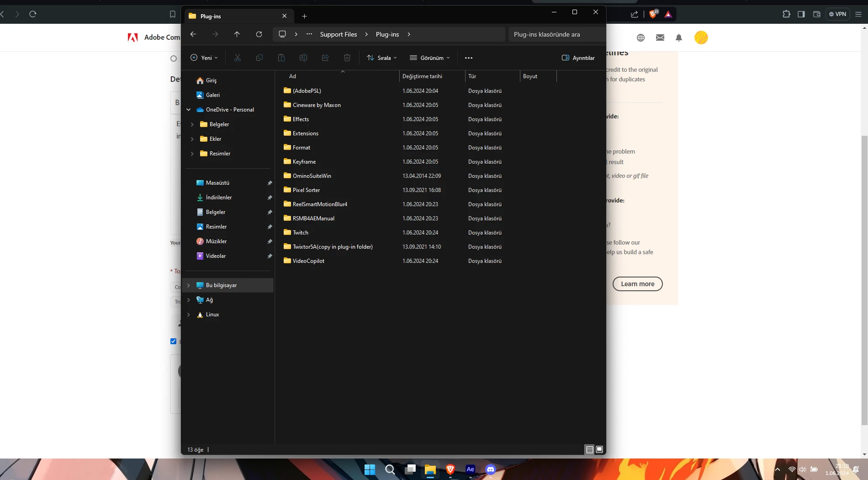
Task: Select the ReelSmartMotionBlur4 folder
Action: 320,204
